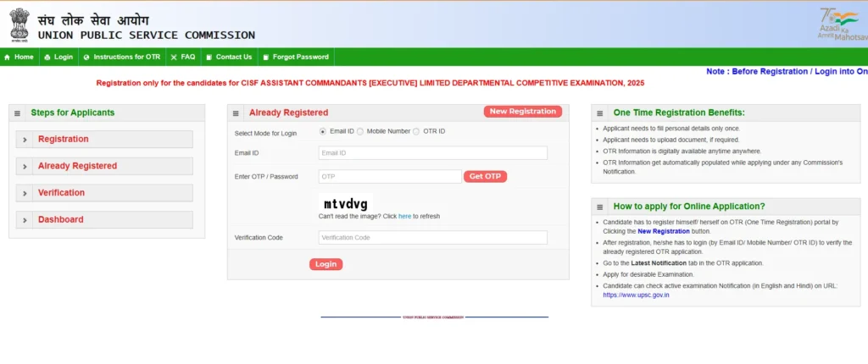
Task: Open Home in the navigation bar
Action: [19, 57]
